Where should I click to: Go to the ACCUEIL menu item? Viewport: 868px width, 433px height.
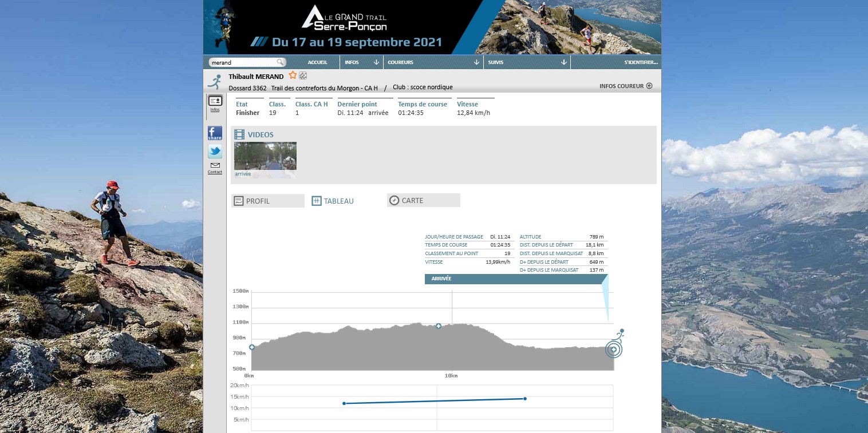(x=317, y=62)
